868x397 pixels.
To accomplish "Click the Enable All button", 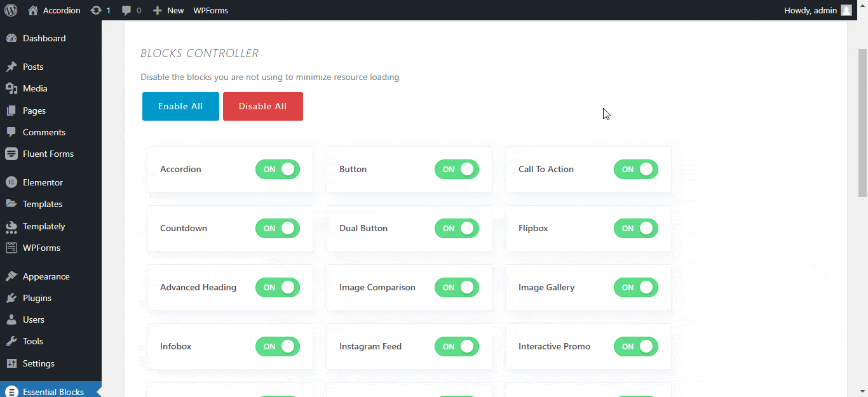I will (x=180, y=106).
